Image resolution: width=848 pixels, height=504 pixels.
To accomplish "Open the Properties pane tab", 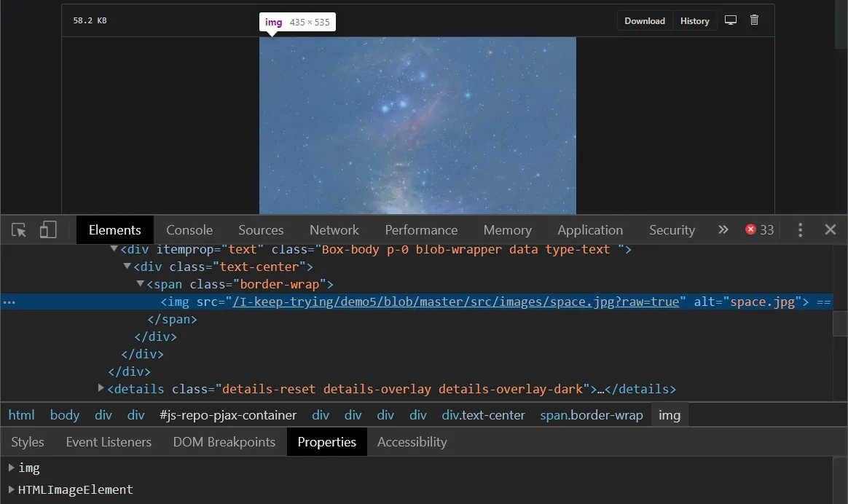I will (326, 442).
